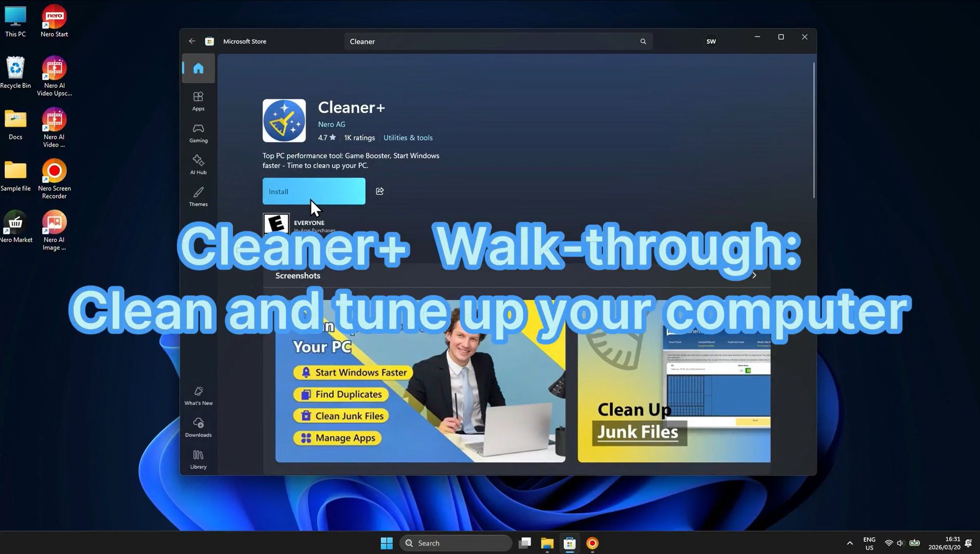Select the Home icon in Store sidebar
This screenshot has height=554, width=980.
pos(198,69)
